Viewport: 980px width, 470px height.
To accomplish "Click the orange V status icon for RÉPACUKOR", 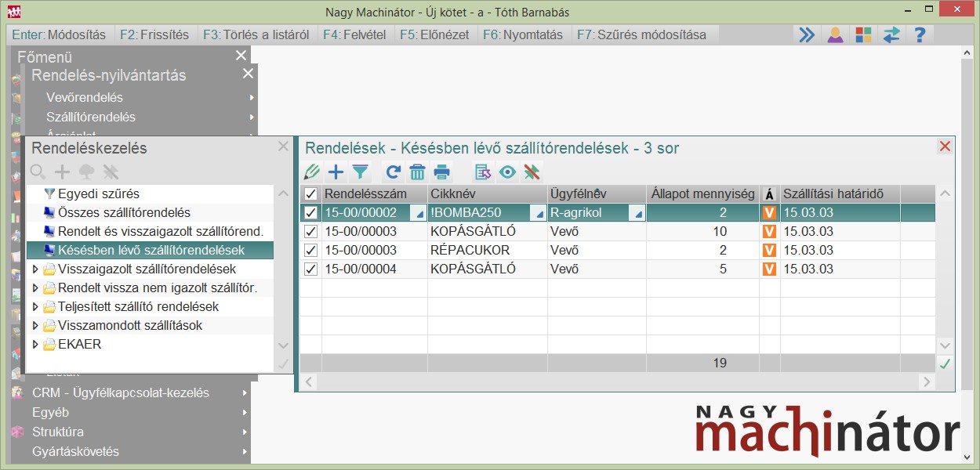I will 769,250.
